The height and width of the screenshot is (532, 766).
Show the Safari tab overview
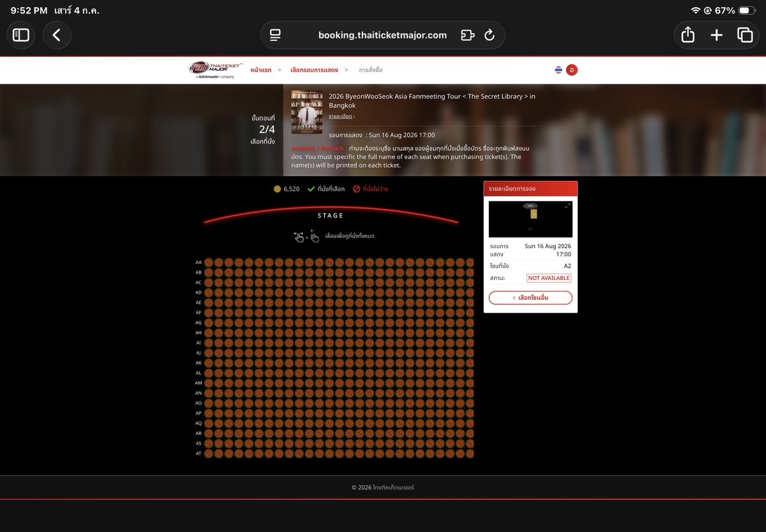745,35
